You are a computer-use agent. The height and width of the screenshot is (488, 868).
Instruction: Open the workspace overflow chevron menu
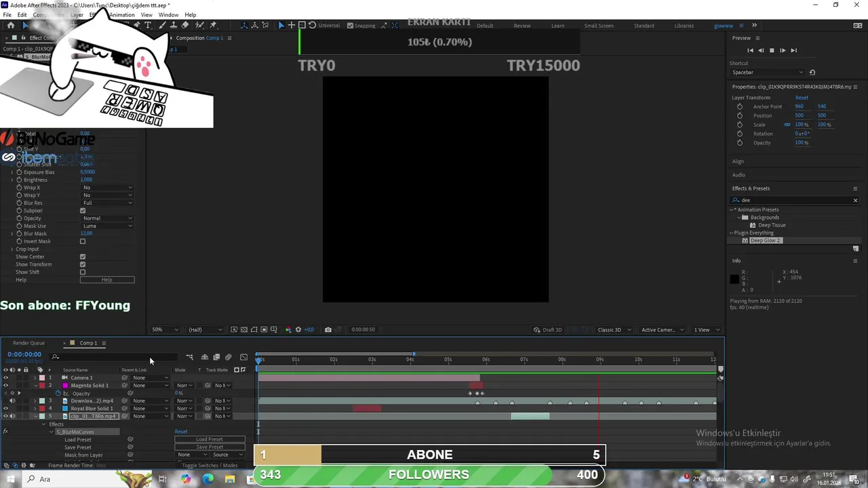point(754,26)
